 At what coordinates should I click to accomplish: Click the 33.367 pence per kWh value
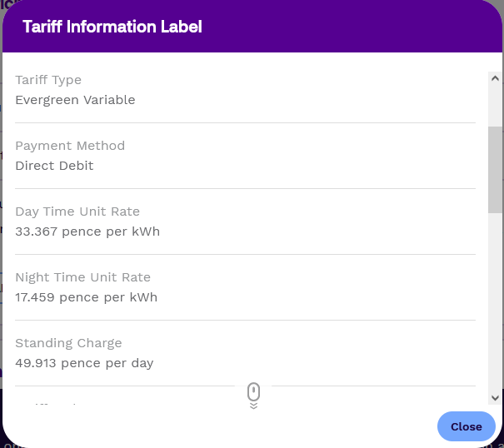click(x=87, y=231)
